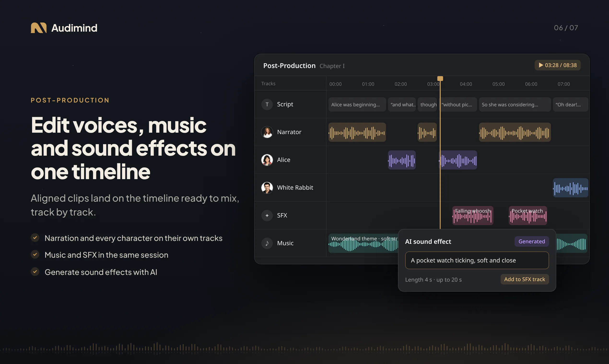This screenshot has height=364, width=609.
Task: Click the White Rabbit track label
Action: 295,188
